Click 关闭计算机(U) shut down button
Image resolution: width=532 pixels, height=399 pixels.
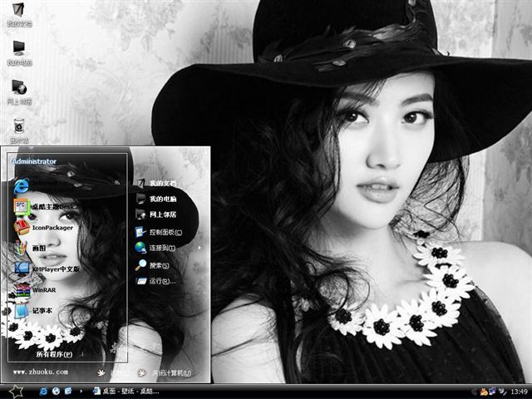[x=165, y=373]
